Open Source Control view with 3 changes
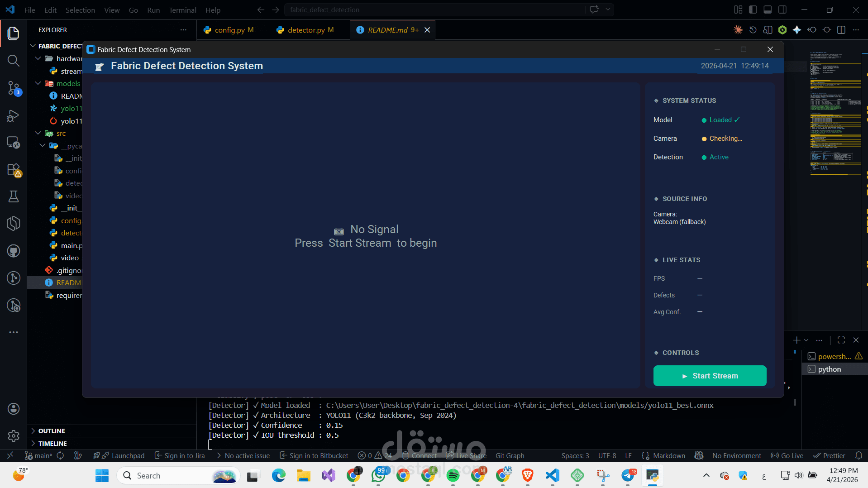 pyautogui.click(x=14, y=88)
